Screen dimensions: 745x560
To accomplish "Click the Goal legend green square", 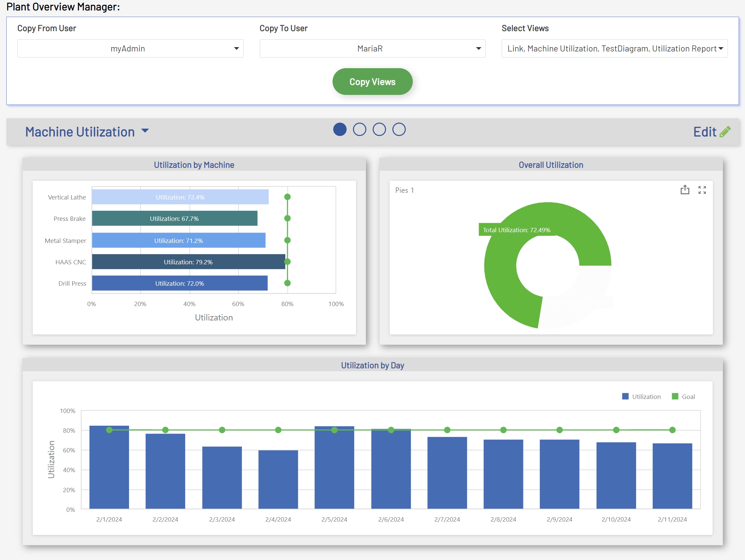I will point(675,396).
